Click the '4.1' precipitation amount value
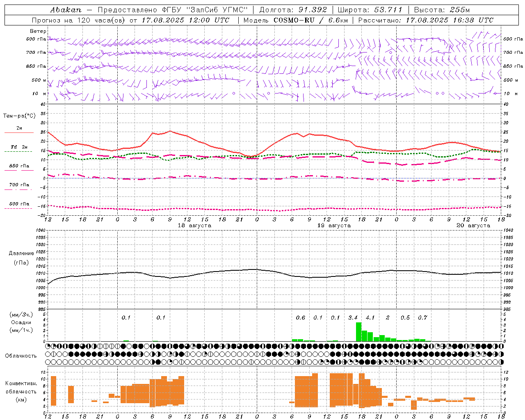Viewport: 525px width, 420px height. (x=370, y=317)
